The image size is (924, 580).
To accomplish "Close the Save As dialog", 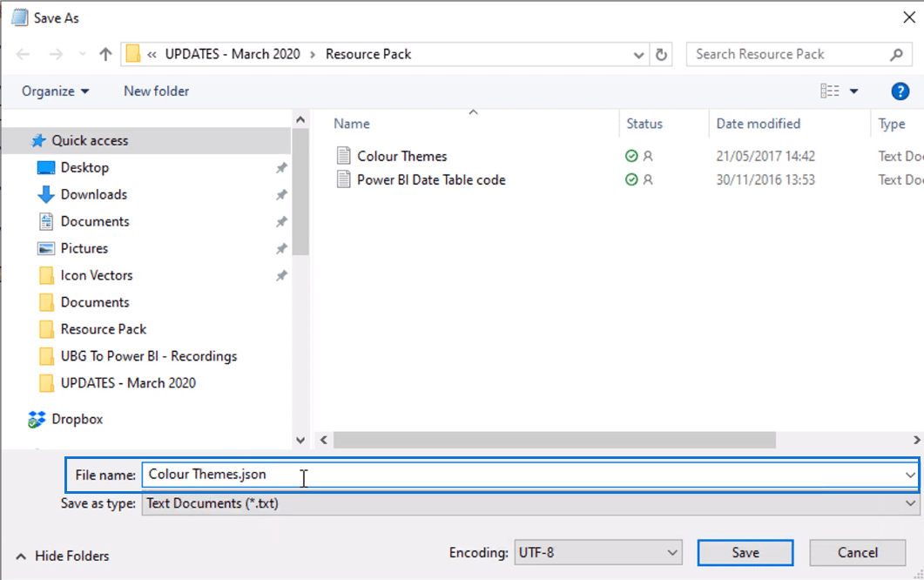I will pos(908,17).
